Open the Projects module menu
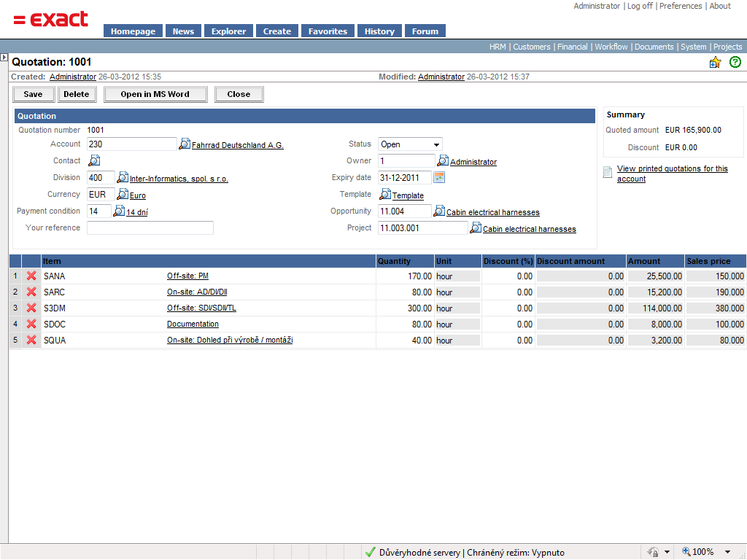The height and width of the screenshot is (560, 747). pyautogui.click(x=728, y=47)
